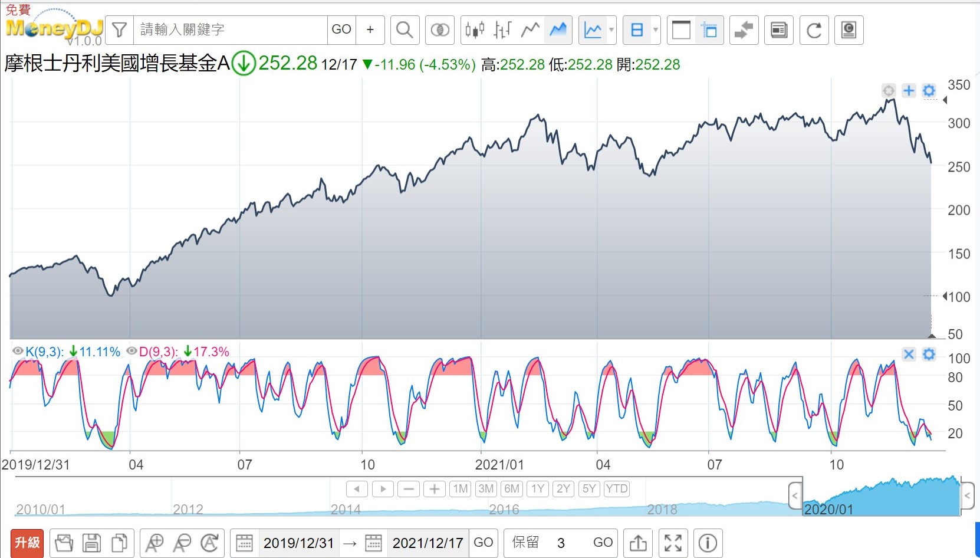Select the candlestick chart type
This screenshot has height=558, width=980.
pos(474,29)
